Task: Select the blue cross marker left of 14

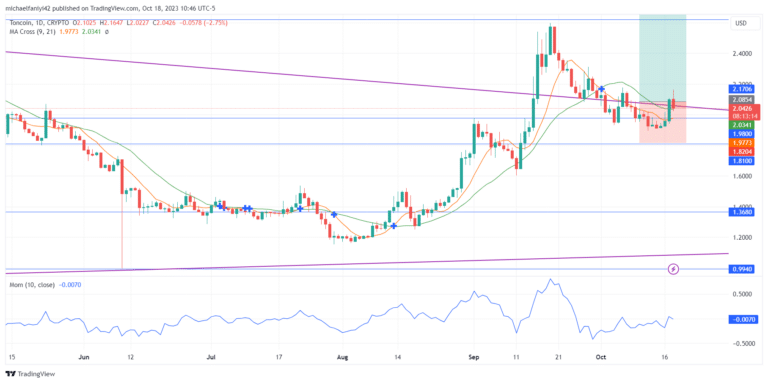Action: 393,226
